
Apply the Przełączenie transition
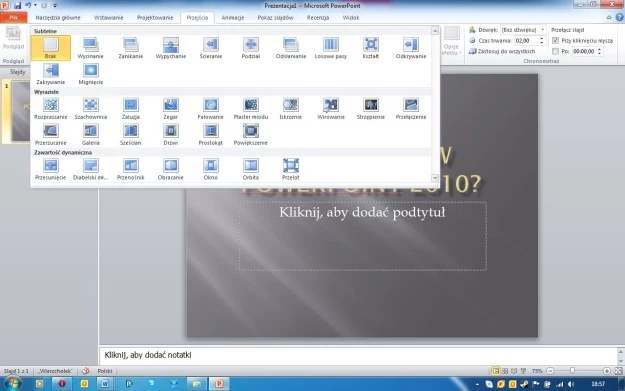[x=411, y=108]
